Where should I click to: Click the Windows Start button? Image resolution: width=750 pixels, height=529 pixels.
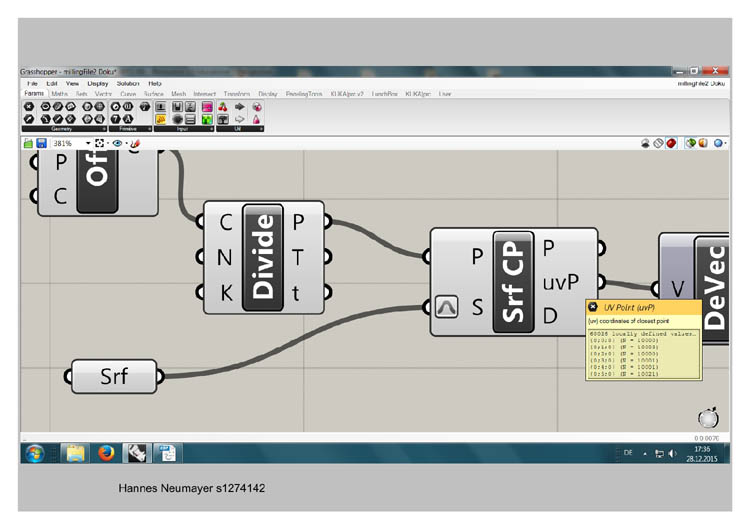35,453
